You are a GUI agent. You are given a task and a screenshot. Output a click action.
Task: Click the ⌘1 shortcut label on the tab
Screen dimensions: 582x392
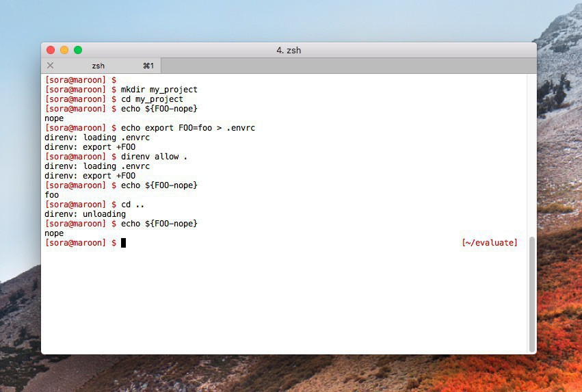click(x=148, y=66)
